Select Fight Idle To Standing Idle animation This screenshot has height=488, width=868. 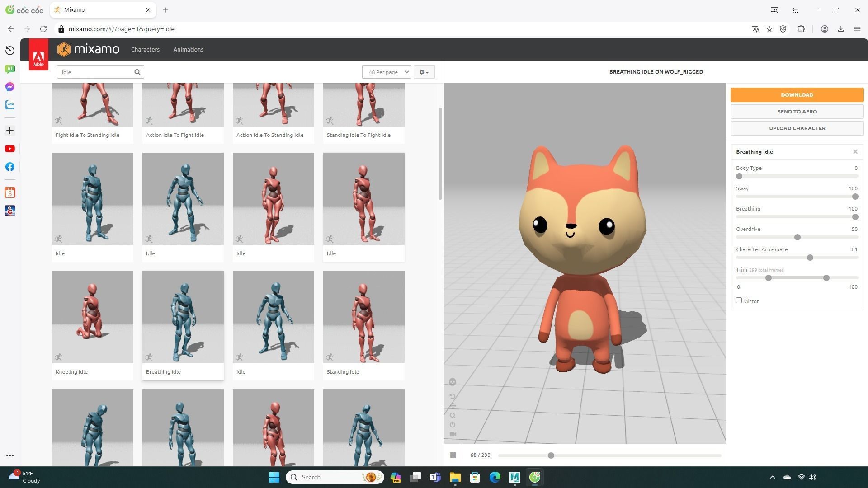point(93,113)
